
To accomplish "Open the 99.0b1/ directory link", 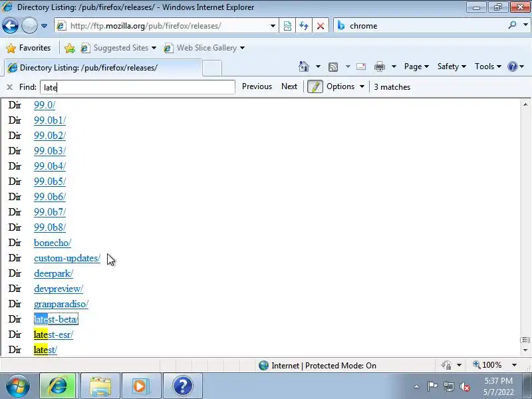I will (x=50, y=120).
